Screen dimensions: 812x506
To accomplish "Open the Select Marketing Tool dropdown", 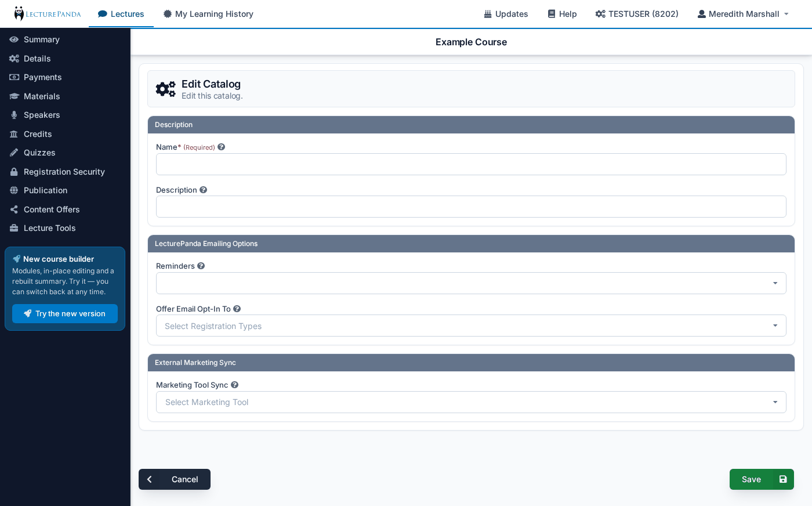I will click(471, 402).
